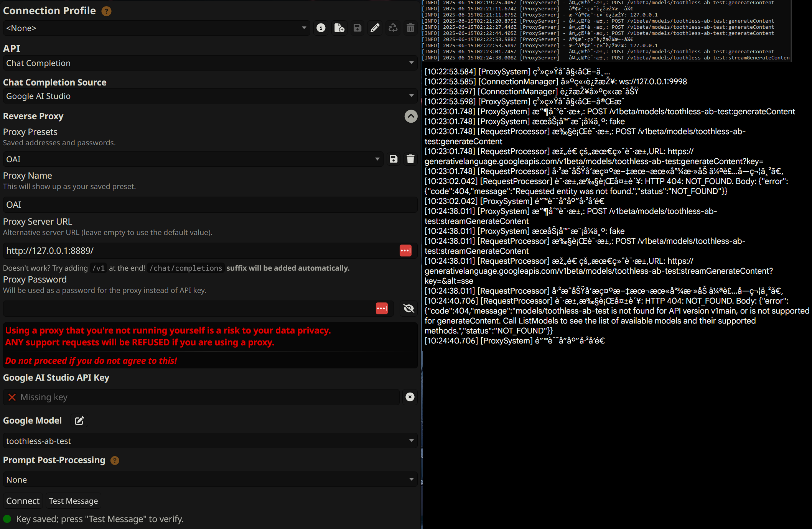Save connection profile icon
This screenshot has height=529, width=812.
(x=357, y=28)
